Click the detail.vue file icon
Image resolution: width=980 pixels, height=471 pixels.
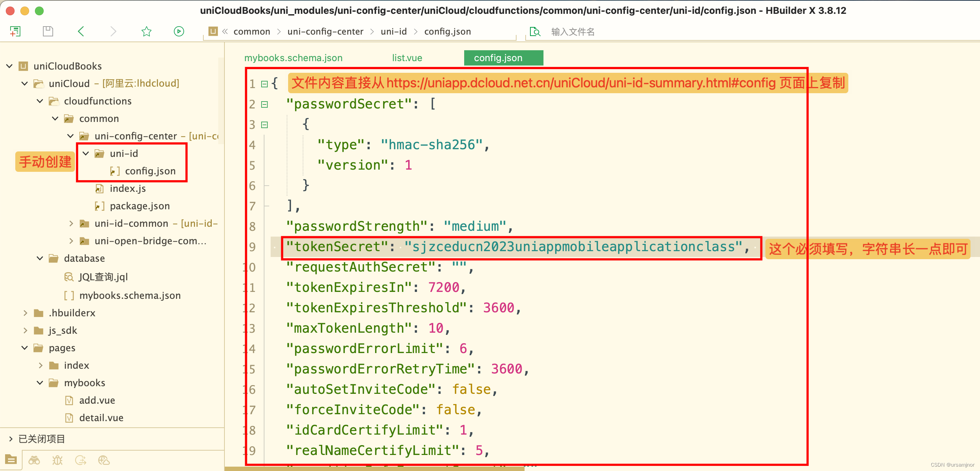(x=69, y=418)
